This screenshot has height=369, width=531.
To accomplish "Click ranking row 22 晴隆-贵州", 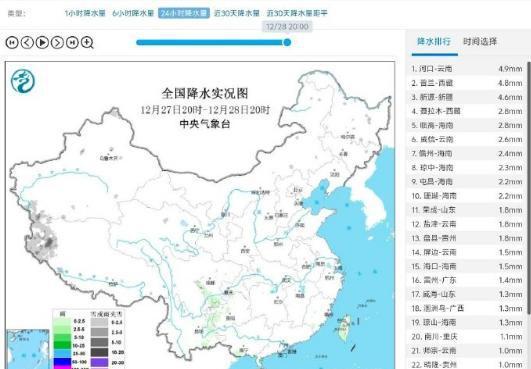I will (467, 364).
